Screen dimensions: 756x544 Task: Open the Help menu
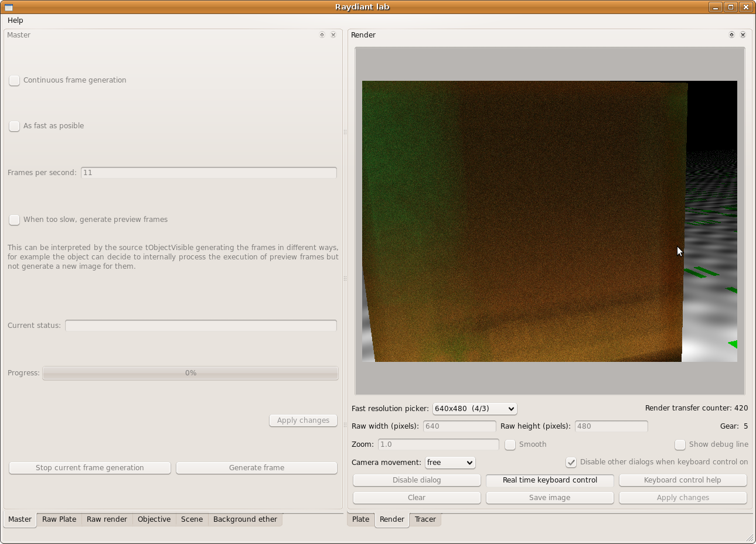point(15,20)
